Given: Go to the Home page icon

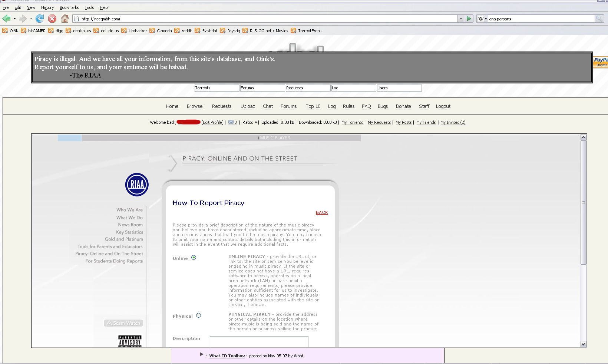Looking at the screenshot, I should 65,19.
